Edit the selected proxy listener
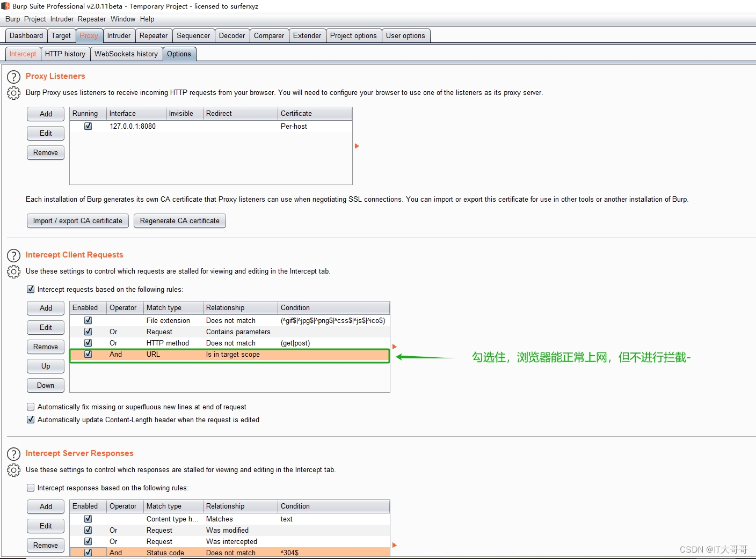The height and width of the screenshot is (559, 756). tap(46, 133)
